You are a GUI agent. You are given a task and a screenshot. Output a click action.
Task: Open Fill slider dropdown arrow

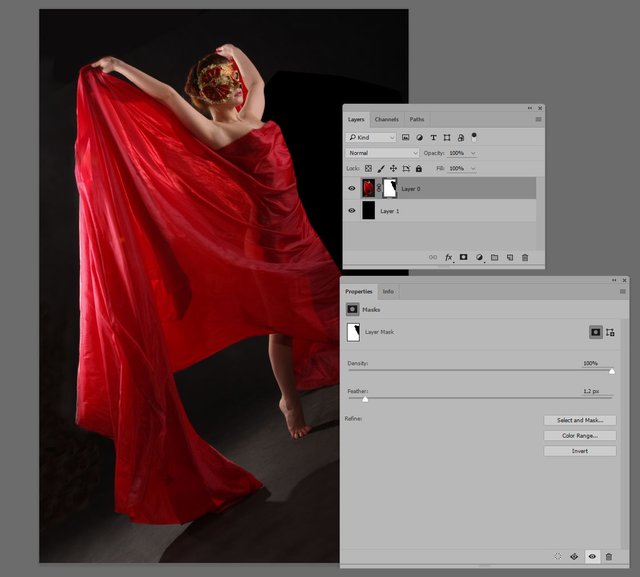[473, 169]
